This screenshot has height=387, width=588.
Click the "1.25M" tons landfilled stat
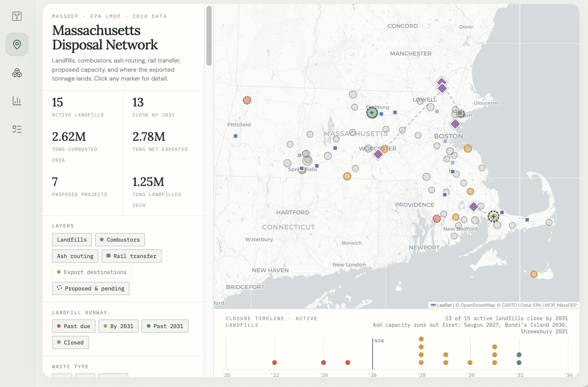click(148, 182)
